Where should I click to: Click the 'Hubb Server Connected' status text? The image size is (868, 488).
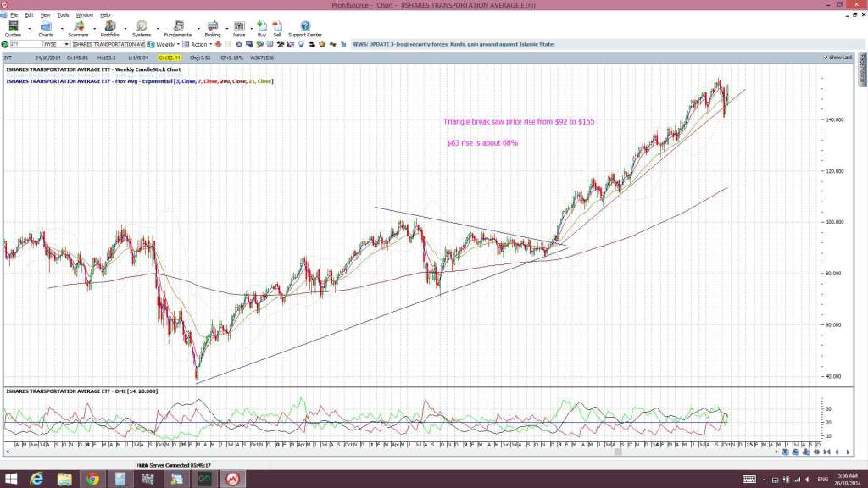(174, 465)
